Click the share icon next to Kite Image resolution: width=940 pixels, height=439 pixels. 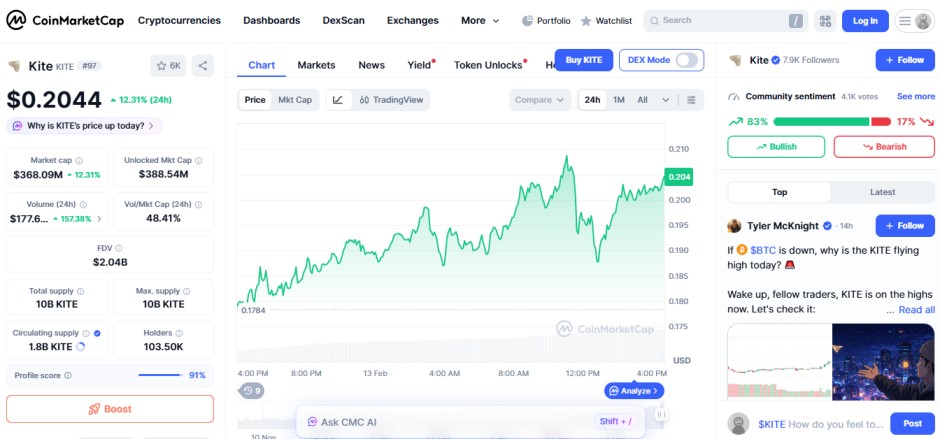pyautogui.click(x=203, y=66)
